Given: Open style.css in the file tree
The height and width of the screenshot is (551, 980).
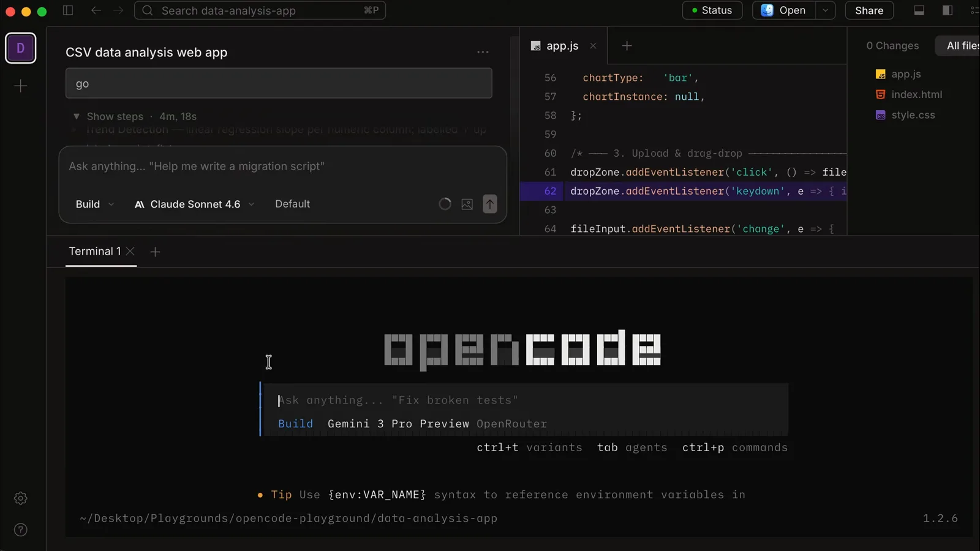Looking at the screenshot, I should tap(913, 115).
